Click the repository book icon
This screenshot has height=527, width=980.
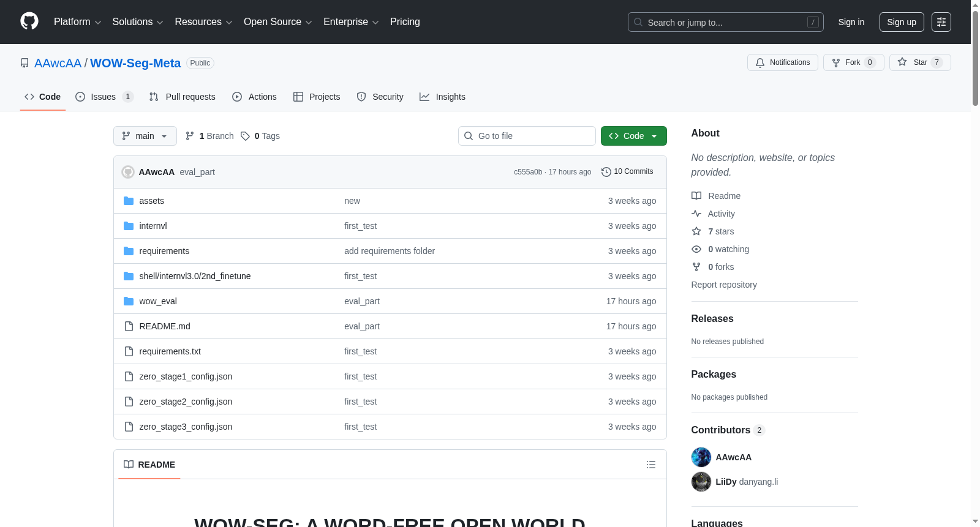pos(24,63)
